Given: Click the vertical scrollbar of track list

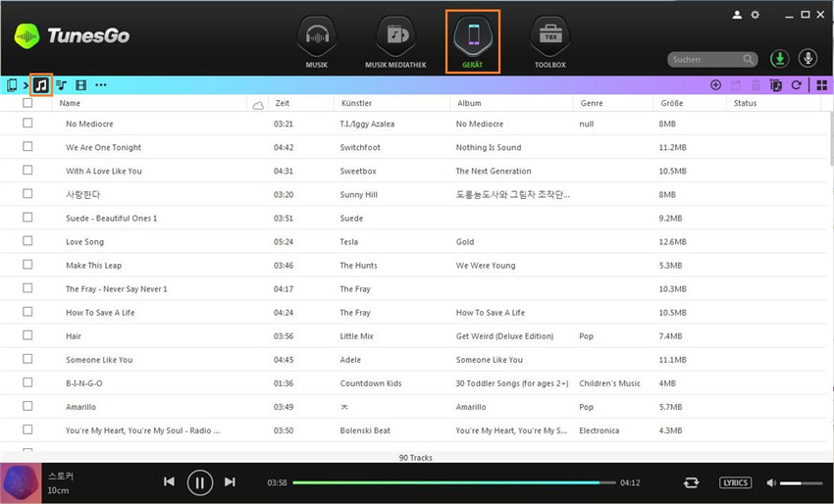Looking at the screenshot, I should click(x=831, y=139).
